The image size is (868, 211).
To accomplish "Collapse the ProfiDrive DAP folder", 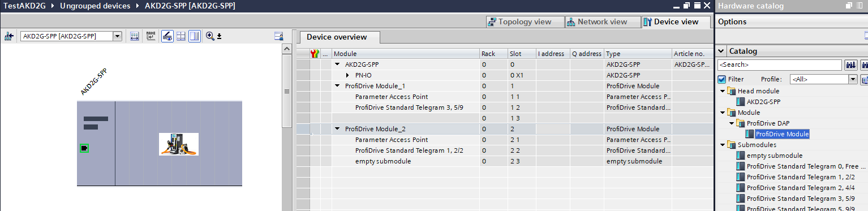I will click(x=732, y=123).
